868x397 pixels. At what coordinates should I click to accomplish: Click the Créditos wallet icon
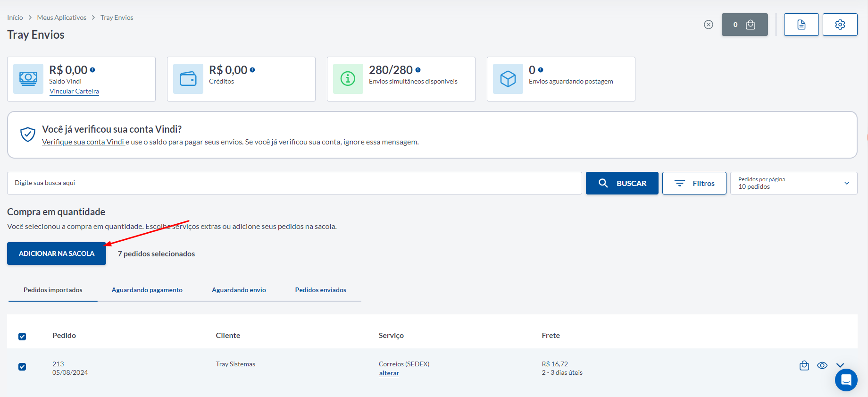(188, 79)
